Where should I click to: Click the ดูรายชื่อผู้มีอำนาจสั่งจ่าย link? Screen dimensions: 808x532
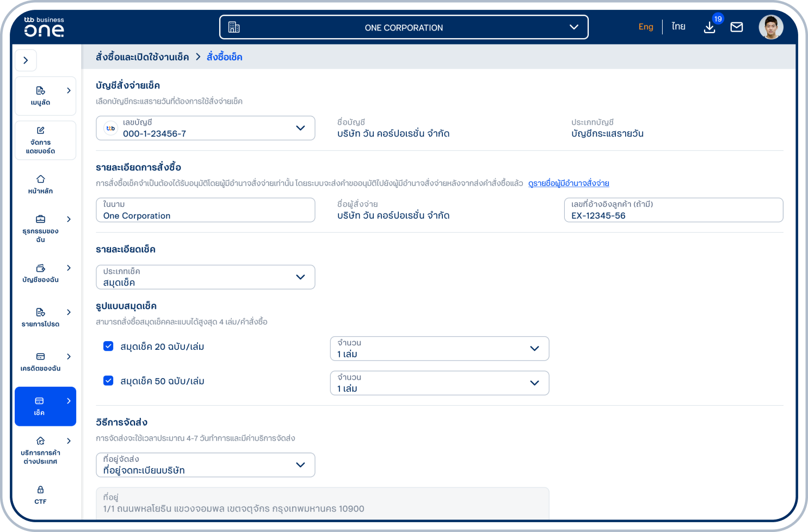pos(569,183)
